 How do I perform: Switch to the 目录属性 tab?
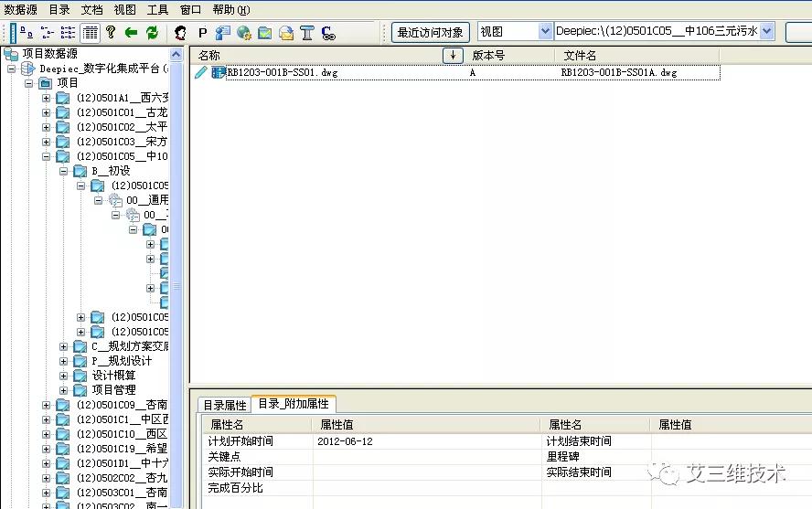point(224,405)
